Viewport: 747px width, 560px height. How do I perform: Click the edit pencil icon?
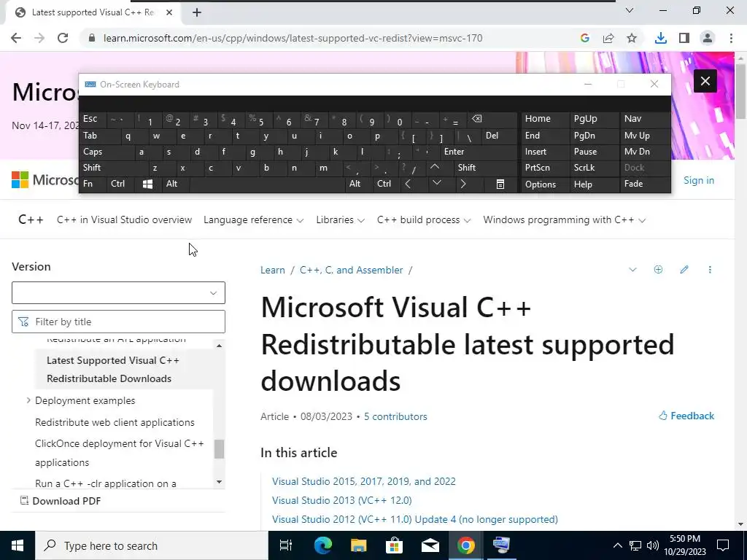coord(684,270)
